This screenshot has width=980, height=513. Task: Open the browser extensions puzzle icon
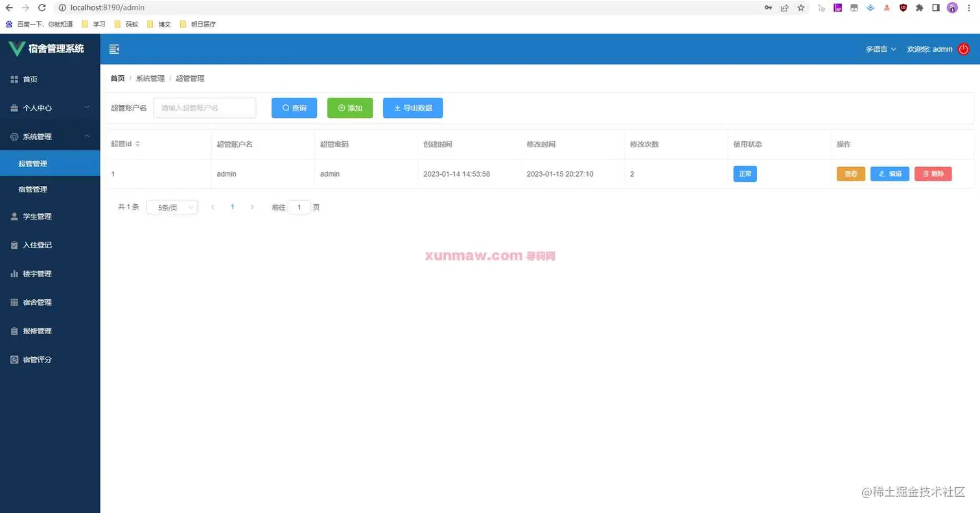(x=919, y=8)
